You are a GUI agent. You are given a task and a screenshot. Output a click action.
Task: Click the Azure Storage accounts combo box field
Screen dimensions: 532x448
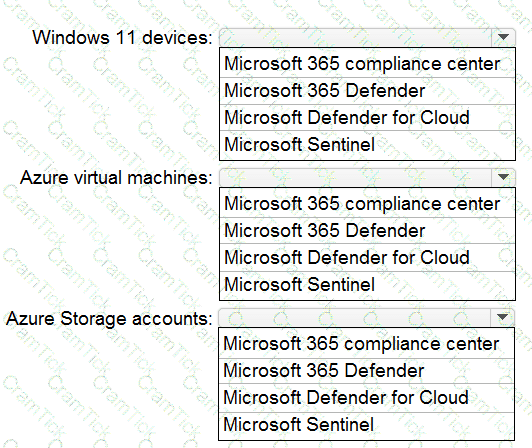coord(366,317)
